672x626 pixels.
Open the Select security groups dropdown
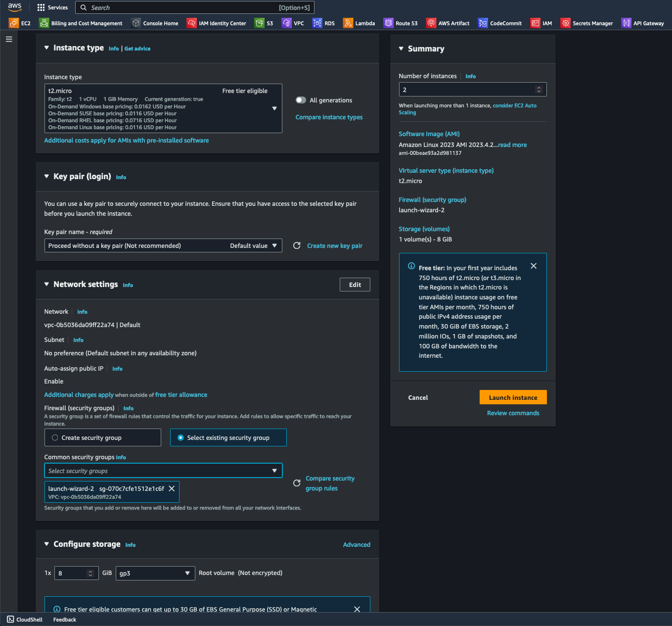pos(163,471)
